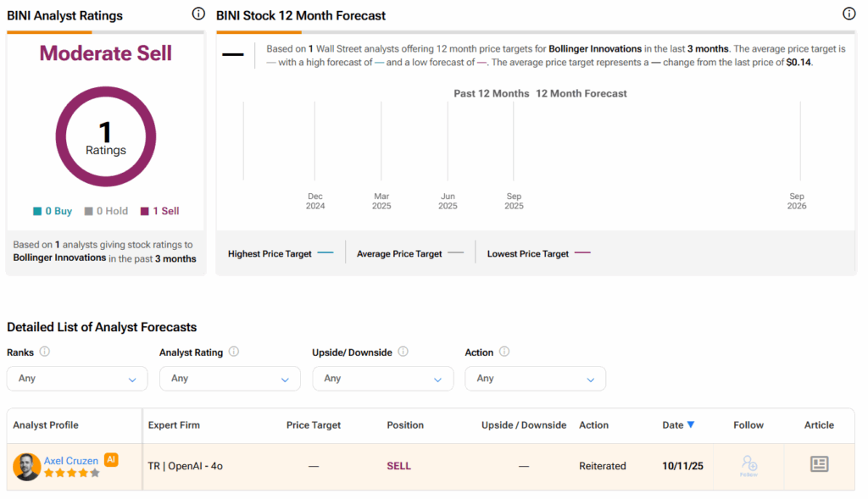Viewport: 868px width, 499px height.
Task: Open the article icon in analyst row
Action: tap(819, 464)
